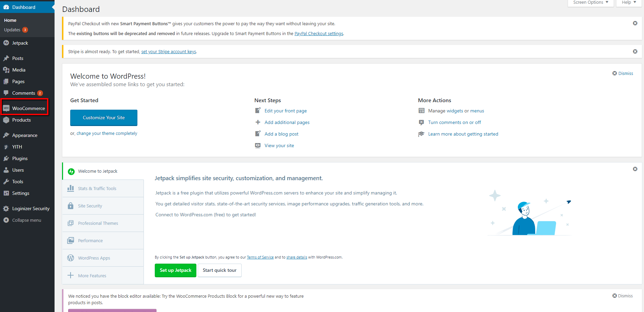This screenshot has width=644, height=312.
Task: Click the Add additional pages link
Action: click(287, 122)
